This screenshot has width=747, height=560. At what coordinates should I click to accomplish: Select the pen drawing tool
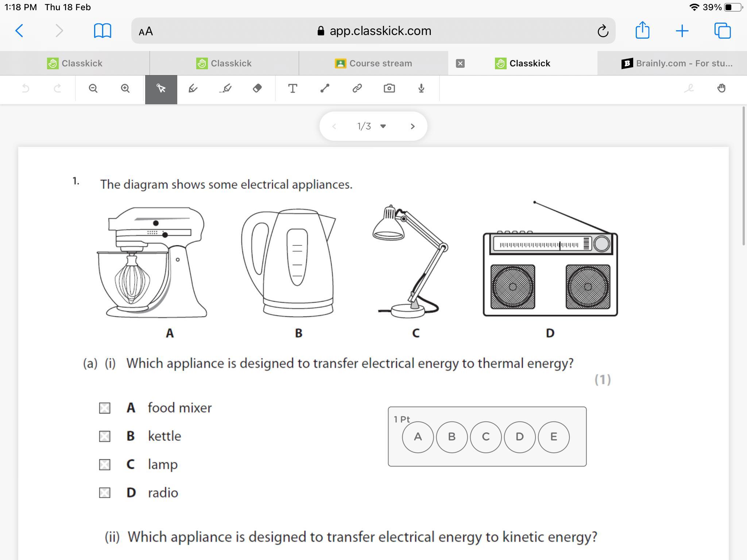coord(193,89)
